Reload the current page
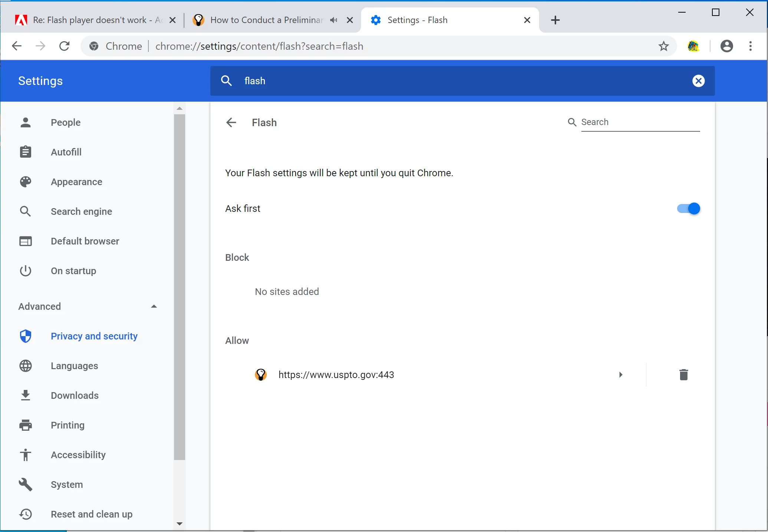 65,46
